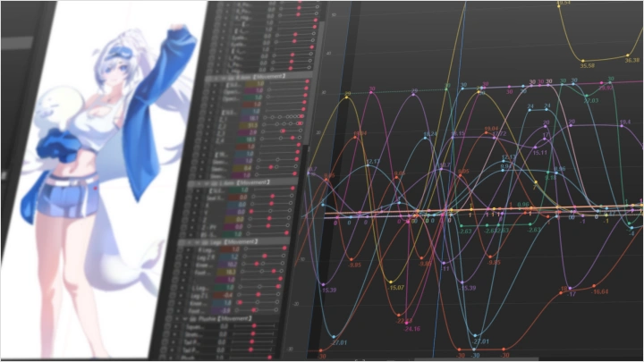Select the 27.03 keyframe point on green curve
Image resolution: width=644 pixels, height=362 pixels.
[x=586, y=96]
